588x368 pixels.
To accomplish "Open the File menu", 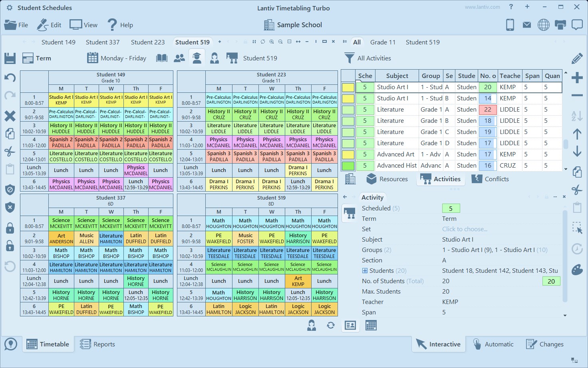I will click(16, 25).
